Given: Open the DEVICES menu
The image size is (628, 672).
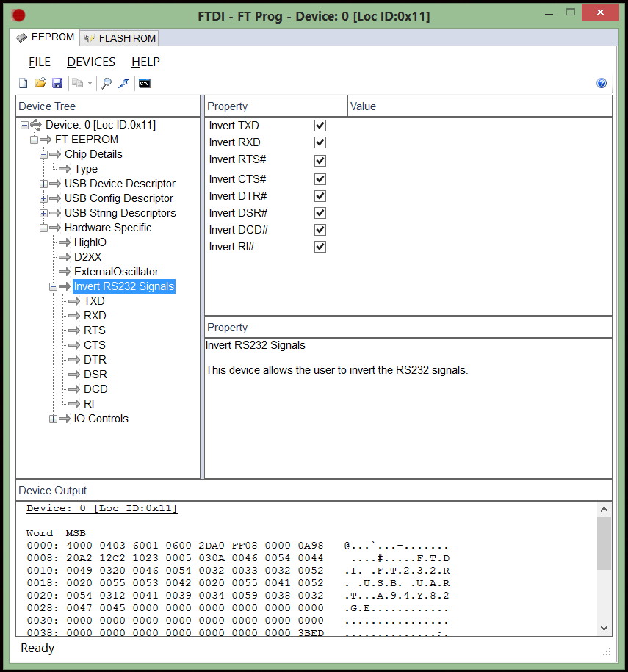Looking at the screenshot, I should 91,62.
